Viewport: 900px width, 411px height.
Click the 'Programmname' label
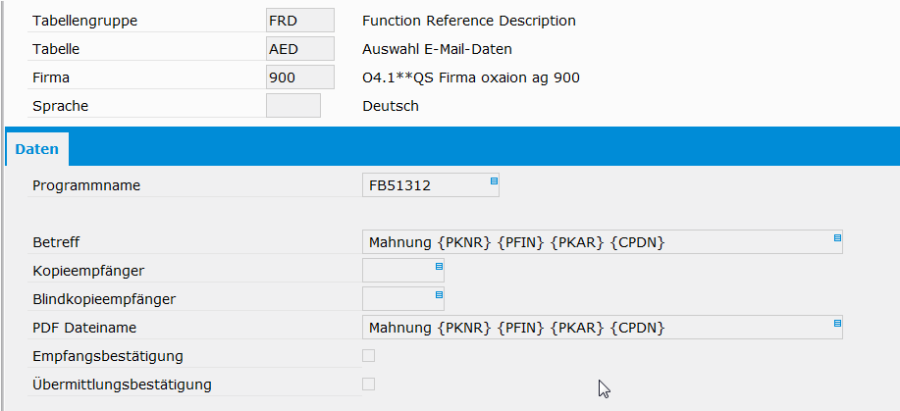click(86, 186)
